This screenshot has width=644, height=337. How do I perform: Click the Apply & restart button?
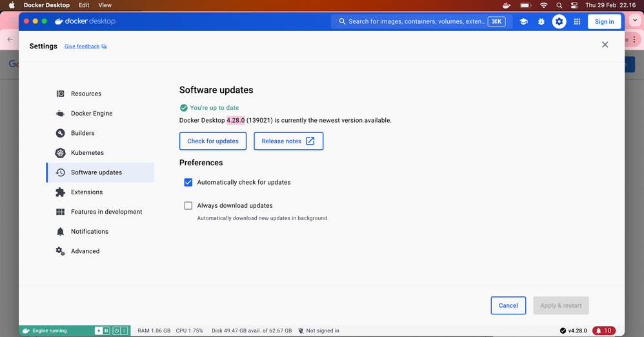click(561, 305)
